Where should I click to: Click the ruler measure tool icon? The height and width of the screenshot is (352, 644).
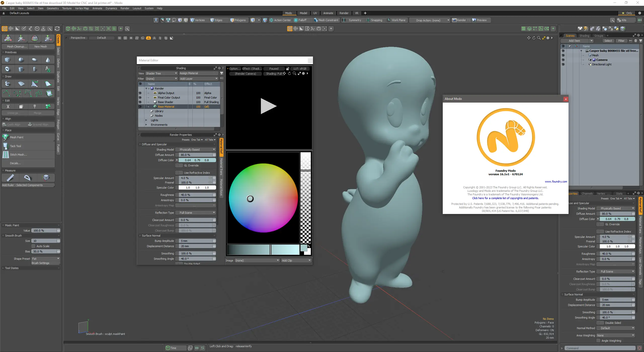pyautogui.click(x=10, y=178)
